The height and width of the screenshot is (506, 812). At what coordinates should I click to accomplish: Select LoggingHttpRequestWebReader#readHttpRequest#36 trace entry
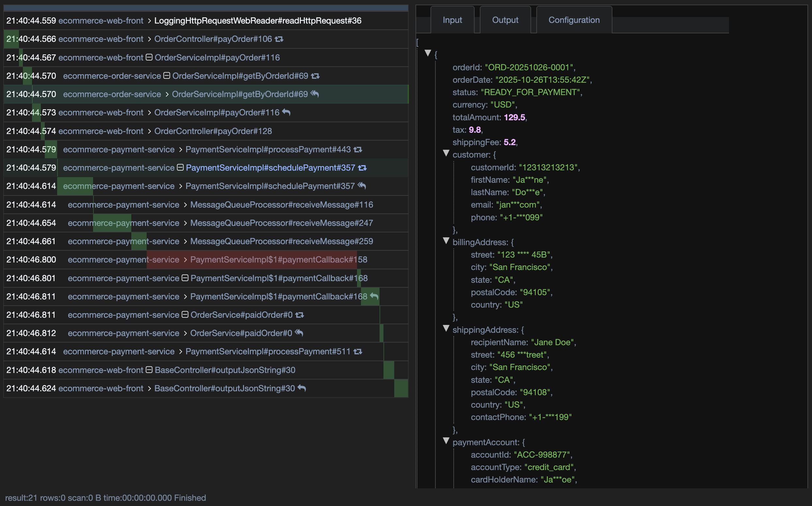click(x=258, y=21)
